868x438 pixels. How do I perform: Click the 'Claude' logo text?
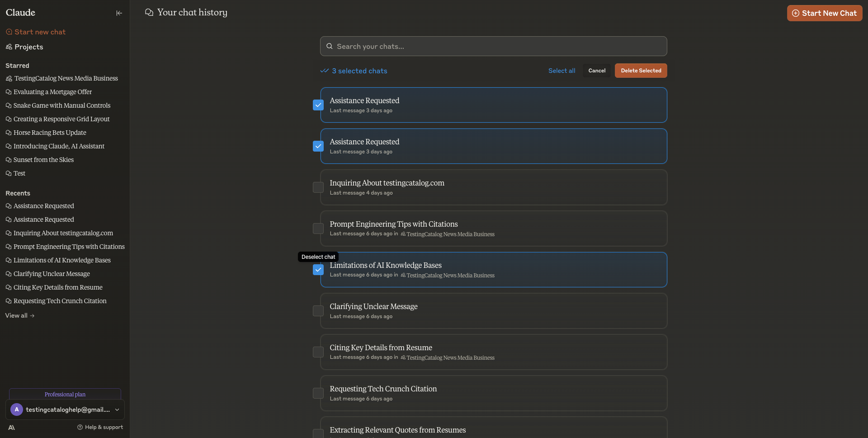[x=20, y=13]
